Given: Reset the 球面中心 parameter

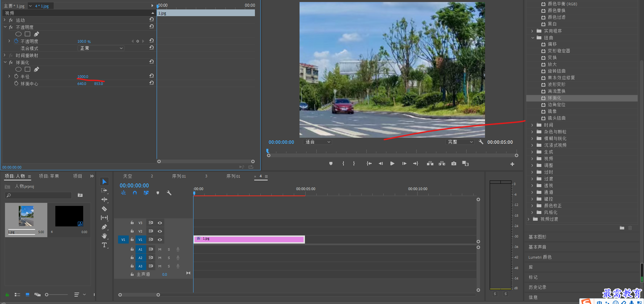Looking at the screenshot, I should (152, 83).
